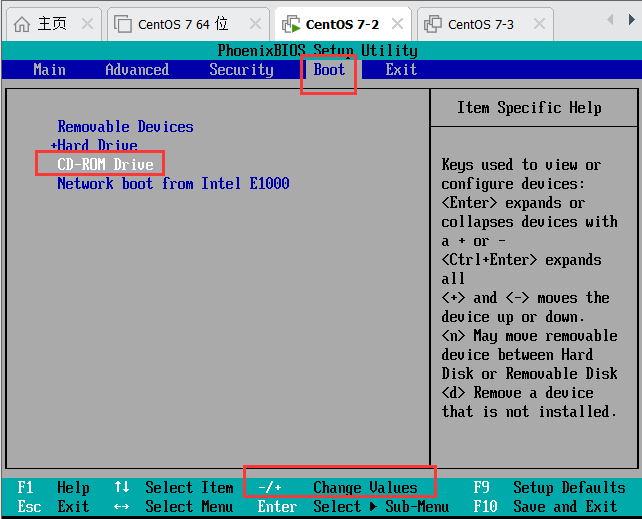Click the F1 Help key hint
Image resolution: width=642 pixels, height=519 pixels.
54,487
